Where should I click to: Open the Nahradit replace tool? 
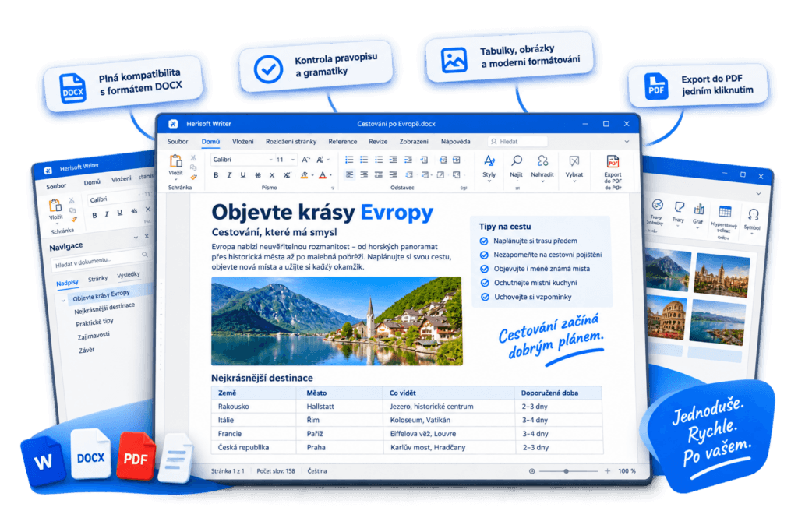(542, 167)
